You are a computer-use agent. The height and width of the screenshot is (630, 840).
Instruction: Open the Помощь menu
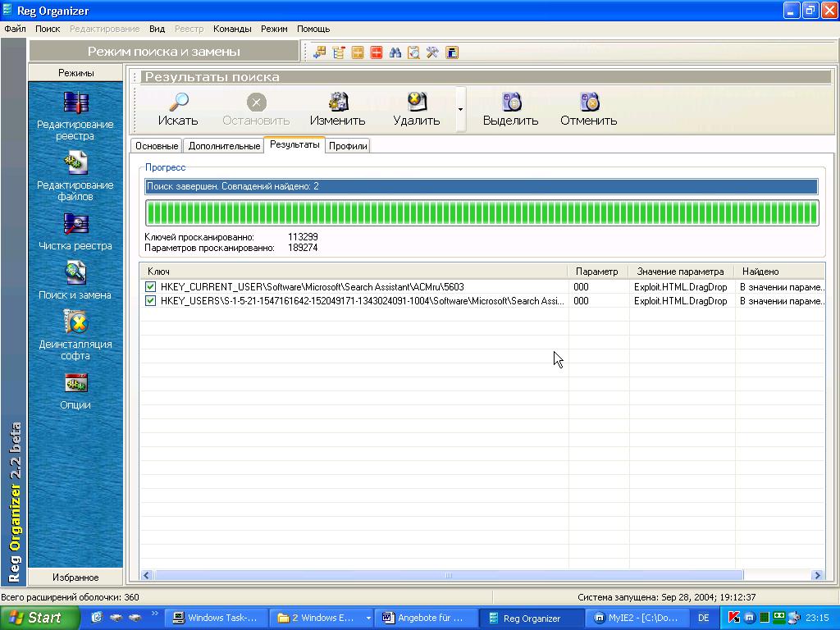click(x=313, y=29)
